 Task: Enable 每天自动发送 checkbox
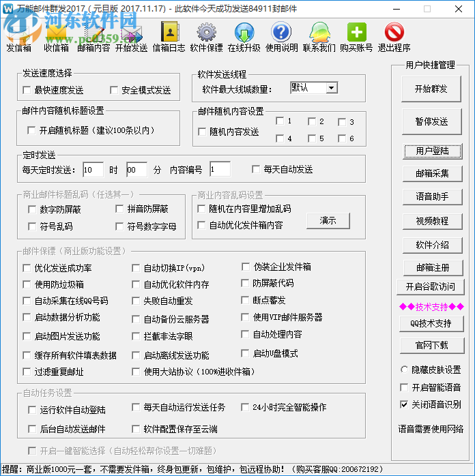coord(256,169)
